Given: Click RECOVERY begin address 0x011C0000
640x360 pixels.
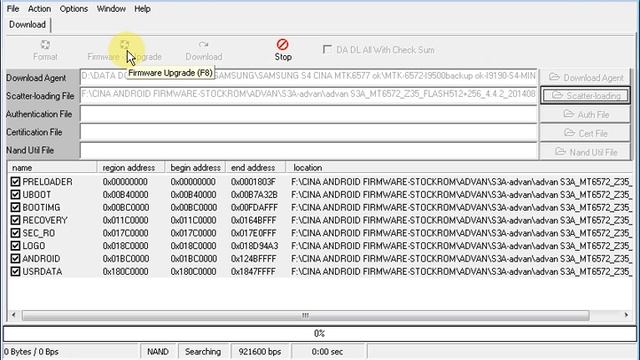Looking at the screenshot, I should 193,220.
